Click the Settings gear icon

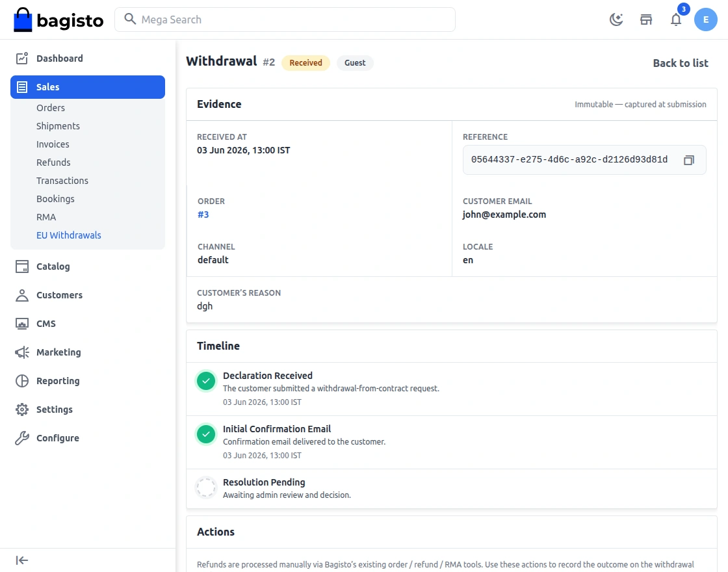click(22, 409)
